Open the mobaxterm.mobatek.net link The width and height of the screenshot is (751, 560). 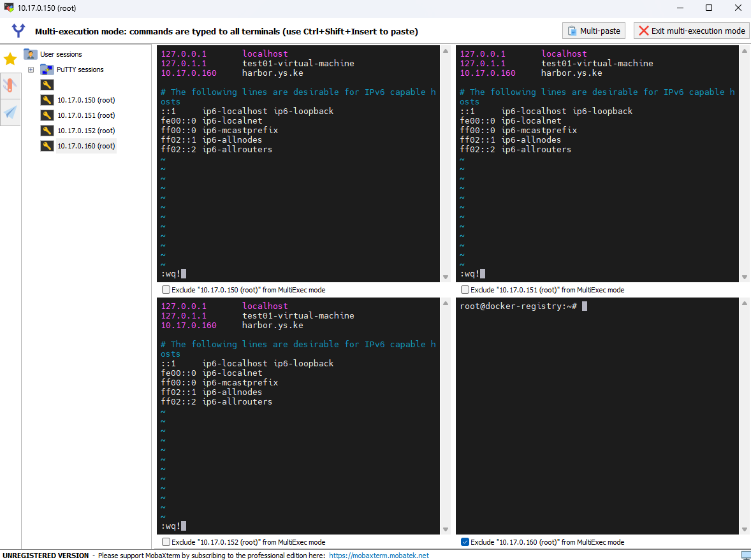tap(379, 555)
